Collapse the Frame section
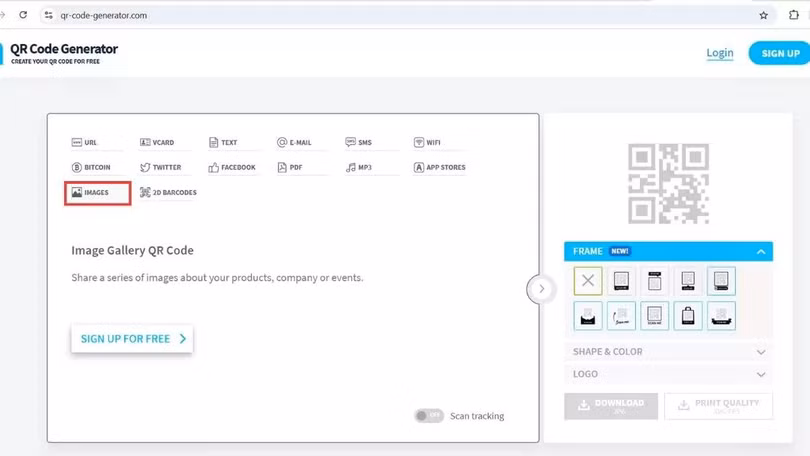Screen dimensions: 810x456 coord(760,252)
